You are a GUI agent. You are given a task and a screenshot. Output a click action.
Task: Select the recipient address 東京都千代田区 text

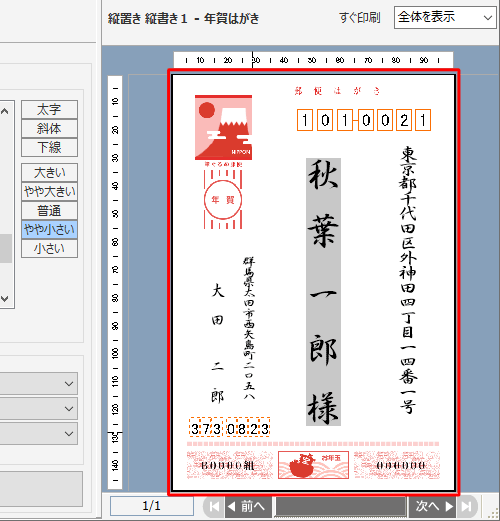tap(408, 279)
